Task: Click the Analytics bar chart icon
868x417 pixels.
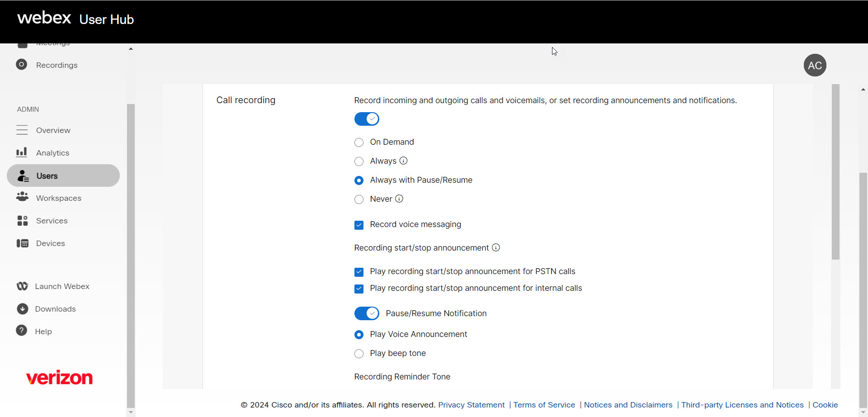Action: click(x=22, y=152)
